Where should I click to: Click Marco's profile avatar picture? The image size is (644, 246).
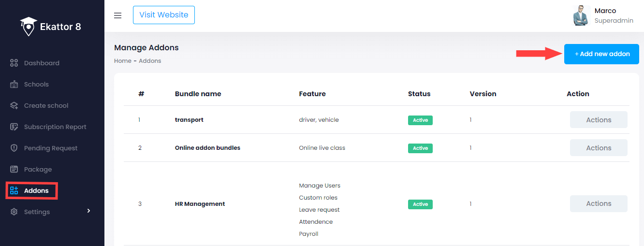pos(581,15)
